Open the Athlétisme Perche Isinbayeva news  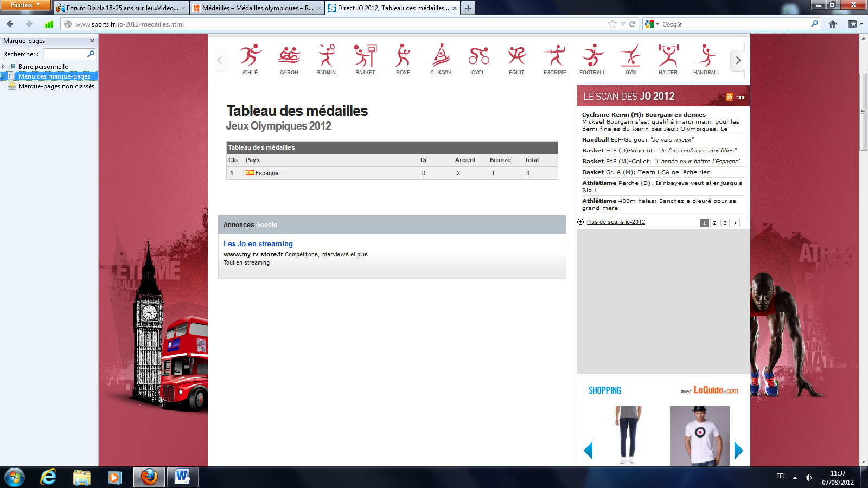tap(662, 187)
